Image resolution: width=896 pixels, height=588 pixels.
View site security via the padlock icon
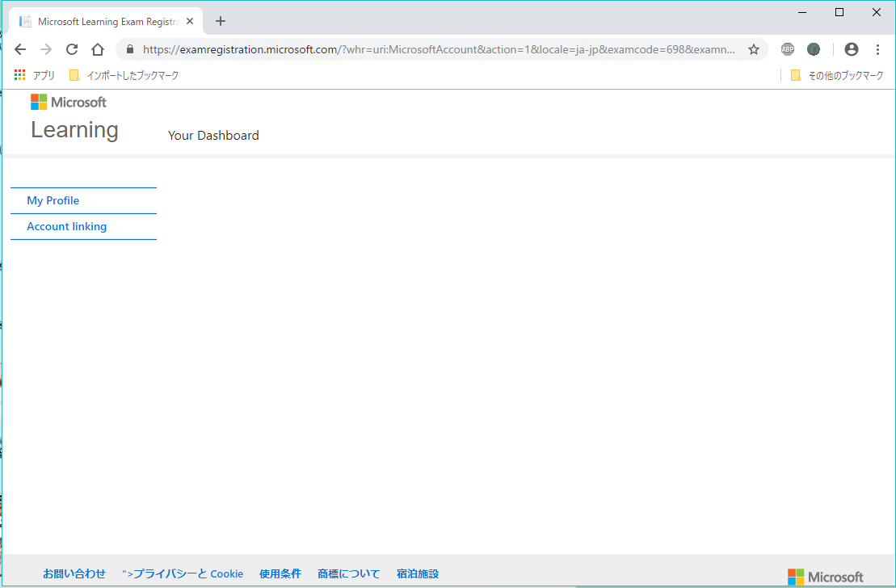[130, 50]
